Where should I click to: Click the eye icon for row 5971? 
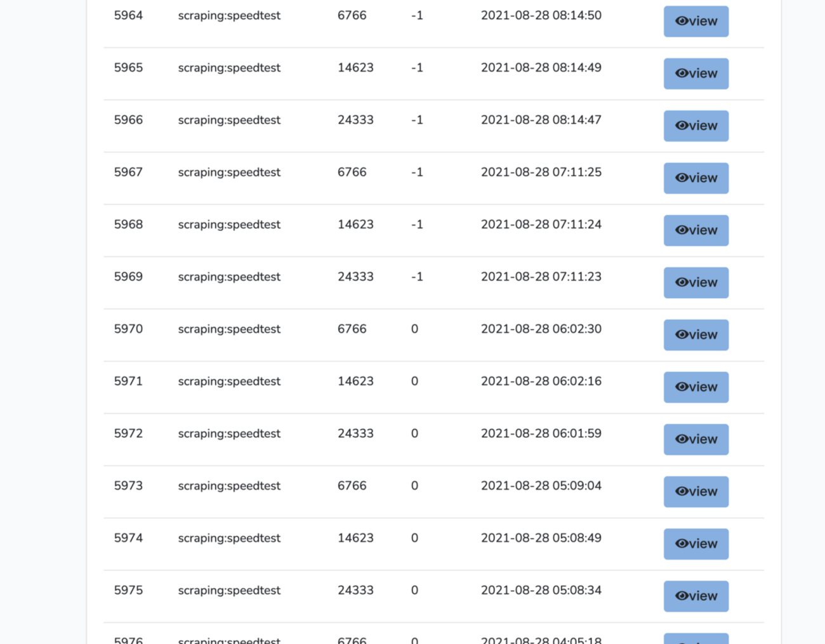pos(682,386)
